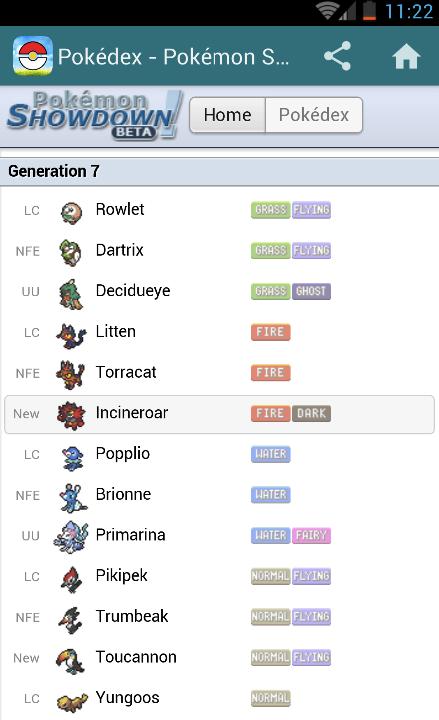Switch to the Pokédex tab

tap(314, 115)
